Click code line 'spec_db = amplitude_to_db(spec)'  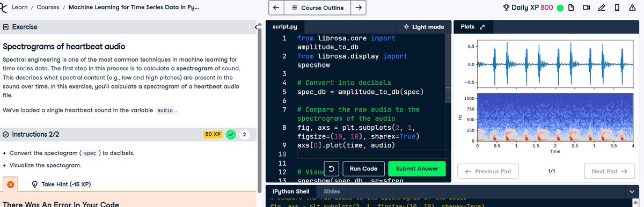361,92
